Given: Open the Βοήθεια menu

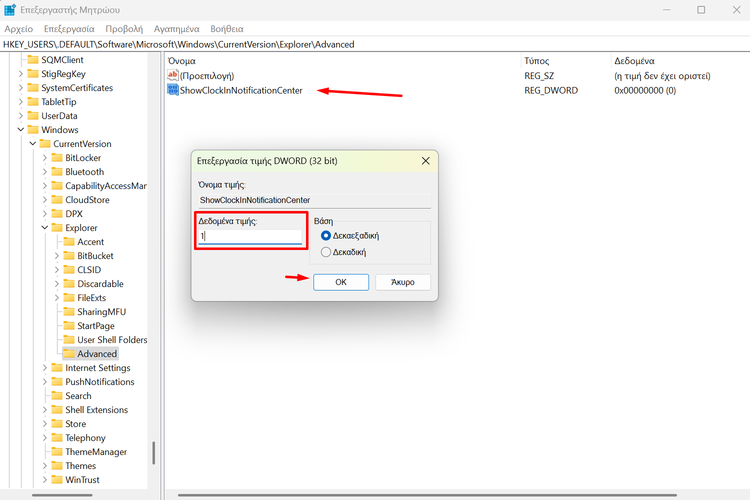Looking at the screenshot, I should (x=227, y=29).
